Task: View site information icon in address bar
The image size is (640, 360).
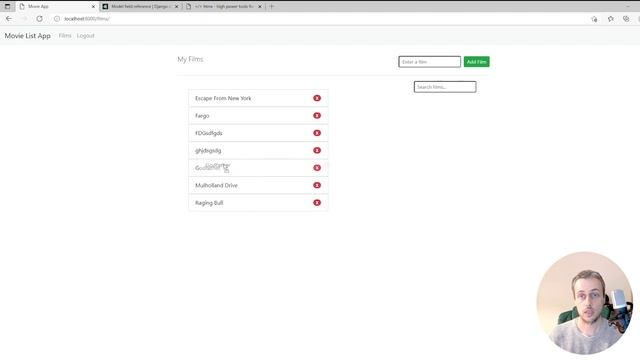Action: coord(57,19)
